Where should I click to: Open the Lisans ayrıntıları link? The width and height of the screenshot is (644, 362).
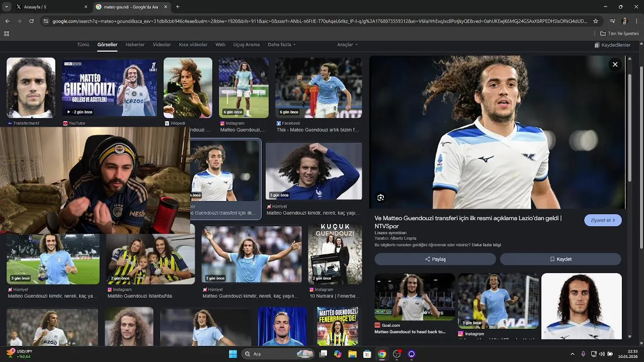click(x=390, y=233)
